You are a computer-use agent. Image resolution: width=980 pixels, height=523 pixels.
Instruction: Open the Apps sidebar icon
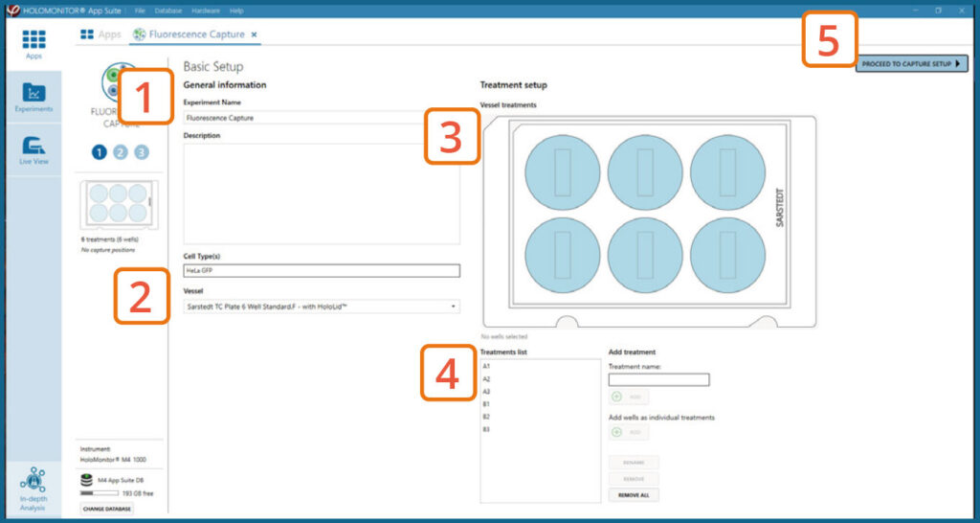coord(33,44)
